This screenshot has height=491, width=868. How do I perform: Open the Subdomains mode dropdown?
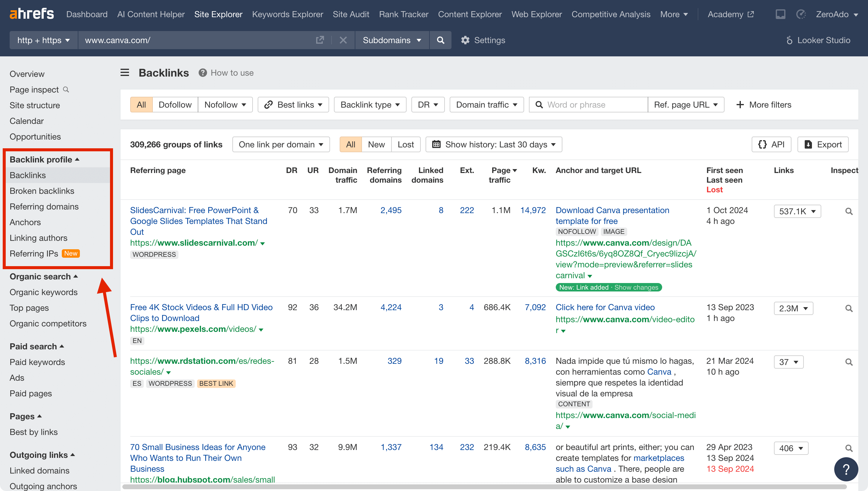coord(392,40)
